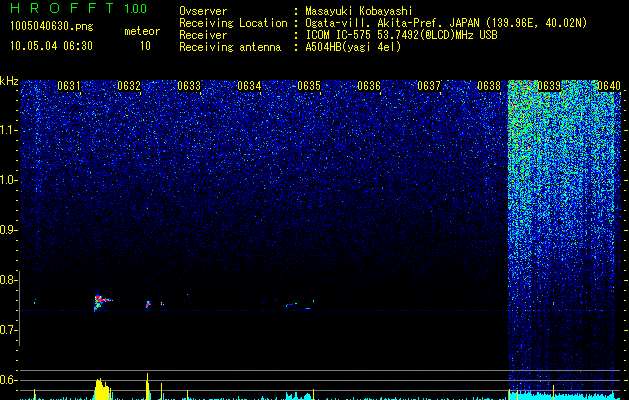629x400 pixels.
Task: Click the A504HB(yagi 4el) antenna text
Action: click(353, 47)
